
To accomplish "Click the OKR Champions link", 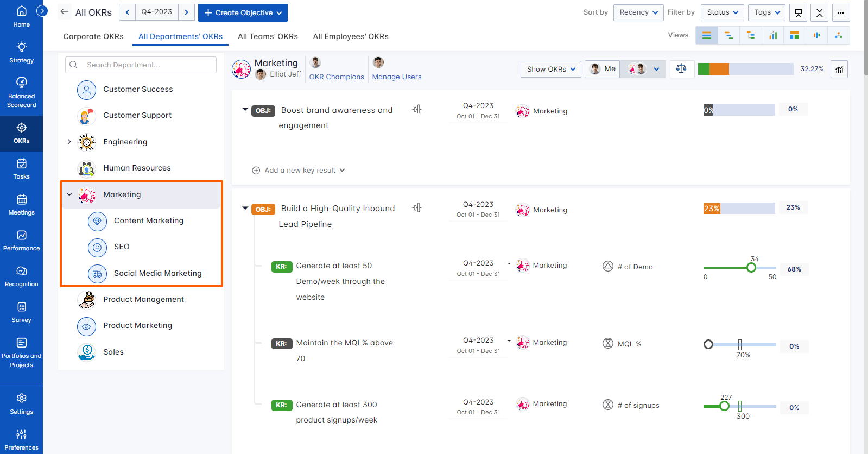I will (x=337, y=77).
